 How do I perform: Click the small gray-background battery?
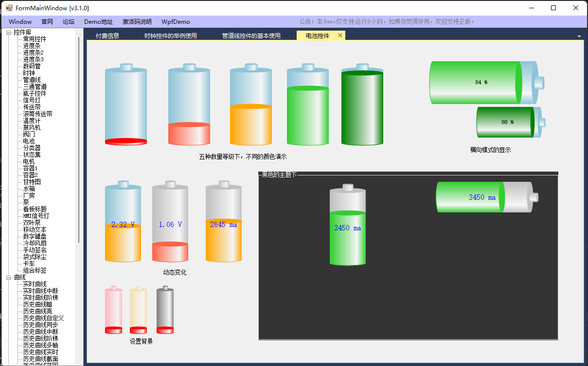coord(165,310)
